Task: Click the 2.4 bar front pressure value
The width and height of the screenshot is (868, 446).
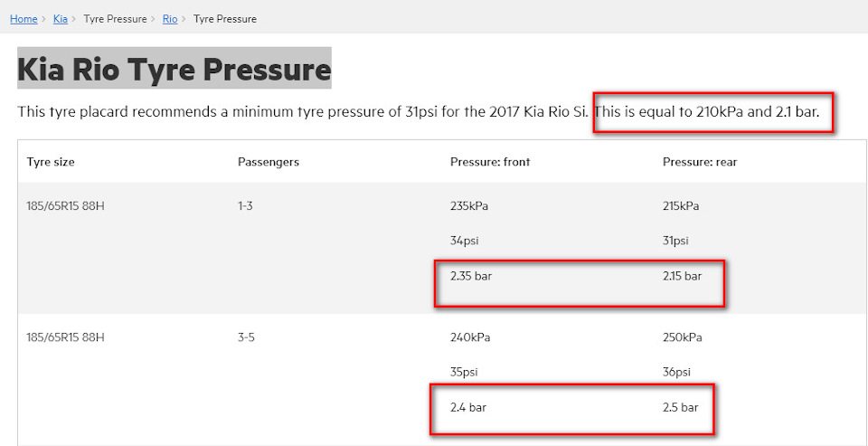Action: 468,407
